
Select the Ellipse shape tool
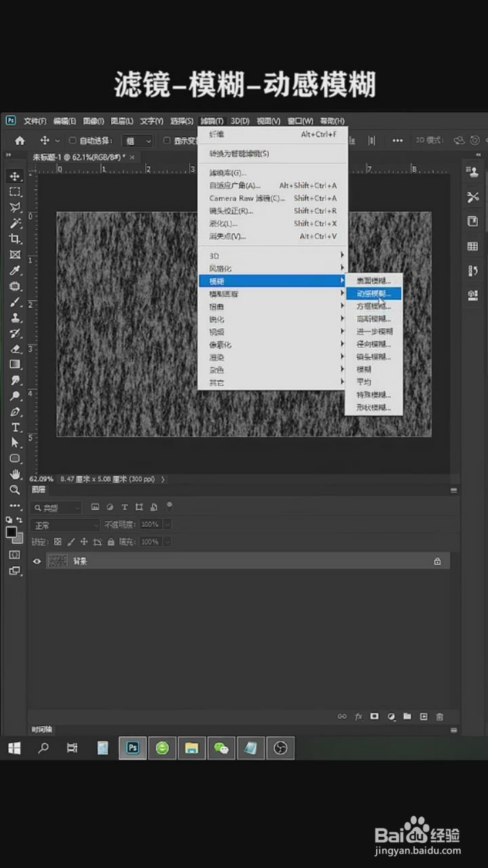click(x=15, y=458)
